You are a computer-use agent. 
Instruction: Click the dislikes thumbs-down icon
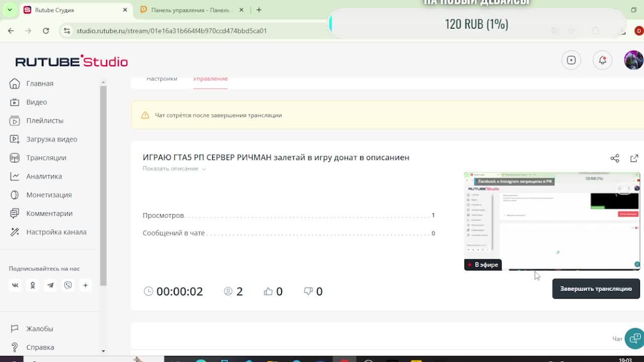[x=308, y=291]
